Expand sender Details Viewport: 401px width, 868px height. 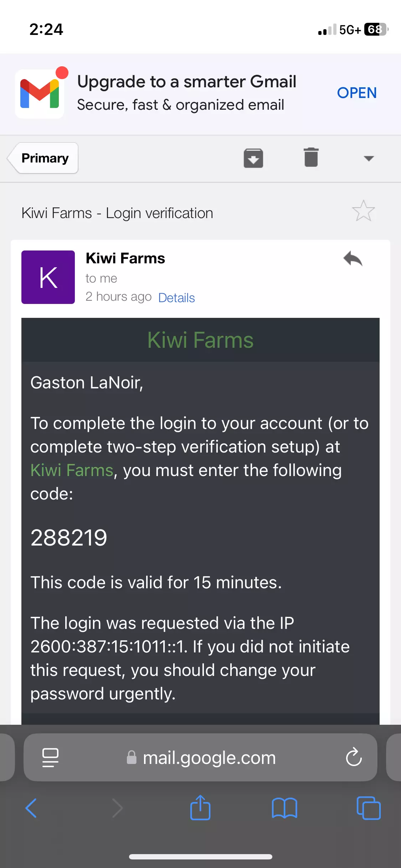(176, 298)
